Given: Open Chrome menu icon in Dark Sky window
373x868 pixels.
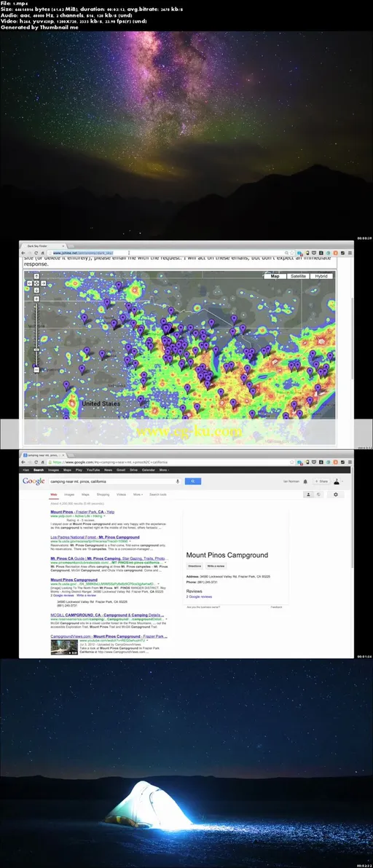Looking at the screenshot, I should pyautogui.click(x=349, y=253).
